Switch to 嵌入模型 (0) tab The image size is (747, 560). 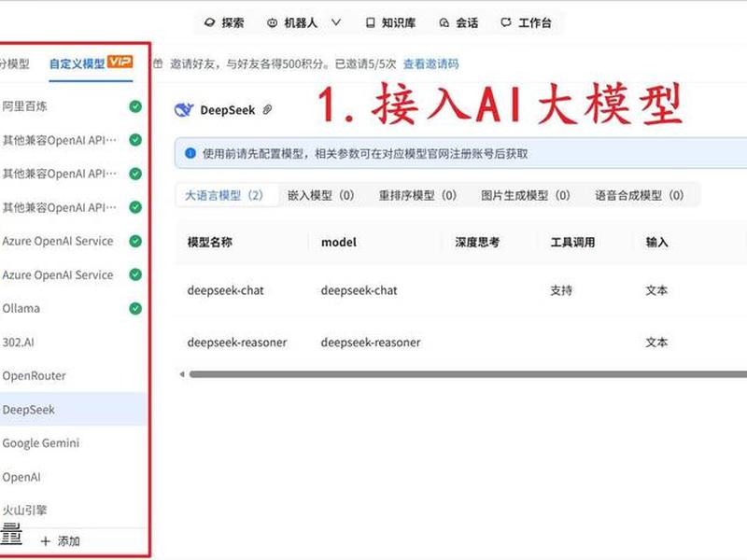tap(320, 195)
